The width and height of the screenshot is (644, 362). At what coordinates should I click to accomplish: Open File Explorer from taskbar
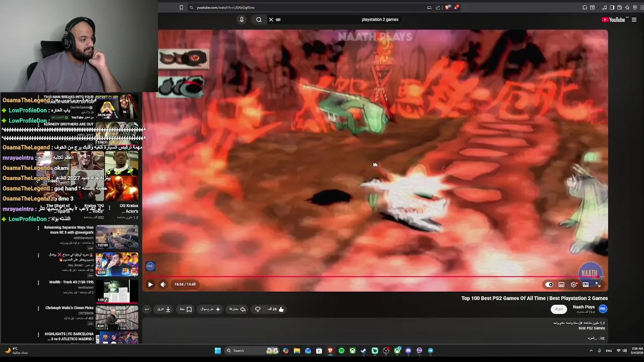(x=297, y=350)
